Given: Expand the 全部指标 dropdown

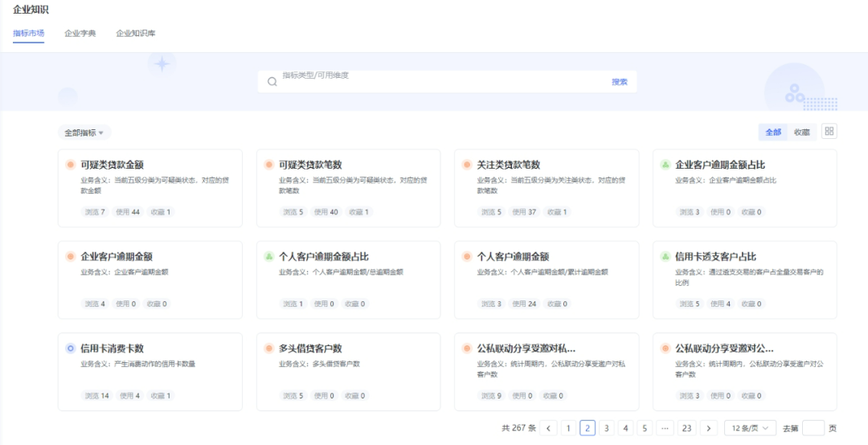Looking at the screenshot, I should 84,133.
